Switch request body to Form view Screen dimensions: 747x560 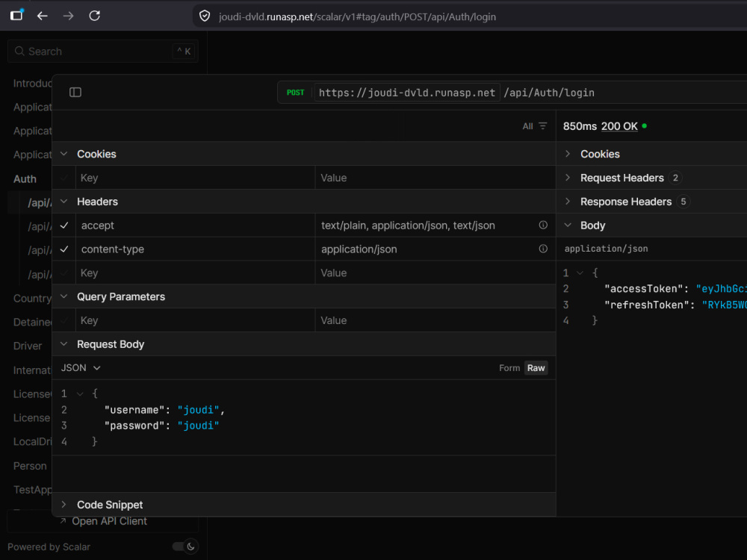pos(509,368)
